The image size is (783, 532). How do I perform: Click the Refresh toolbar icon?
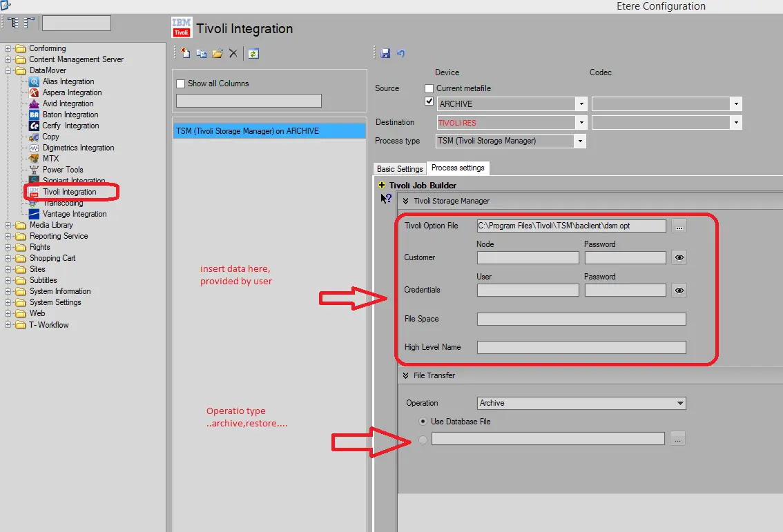point(253,53)
